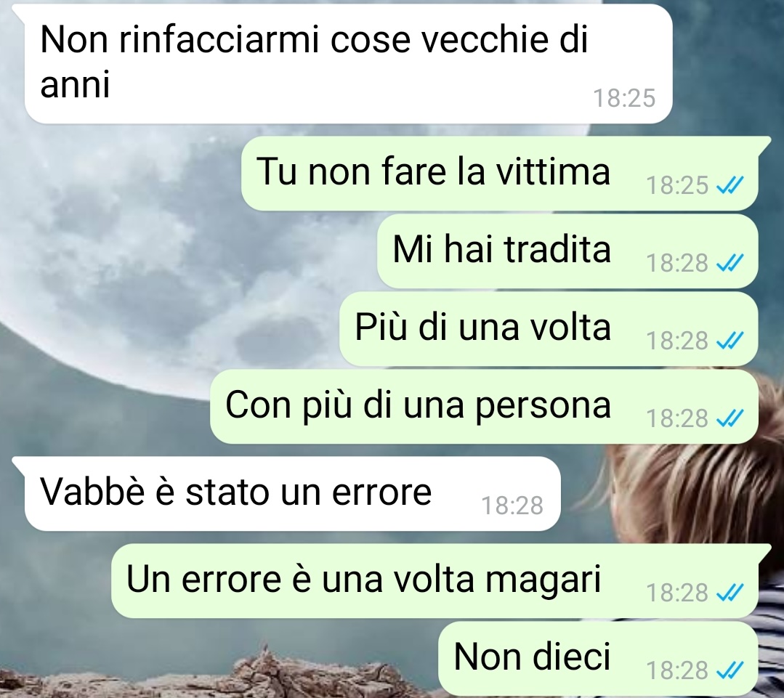
Task: Tap the 18:25 timestamp on the first received message
Action: [624, 98]
